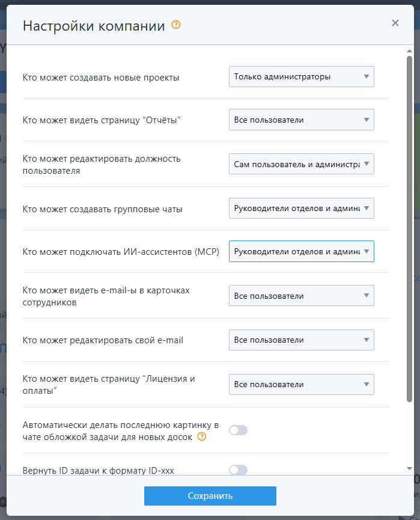Image resolution: width=420 pixels, height=520 pixels.
Task: Open dropdown for who can create new projects
Action: point(301,76)
